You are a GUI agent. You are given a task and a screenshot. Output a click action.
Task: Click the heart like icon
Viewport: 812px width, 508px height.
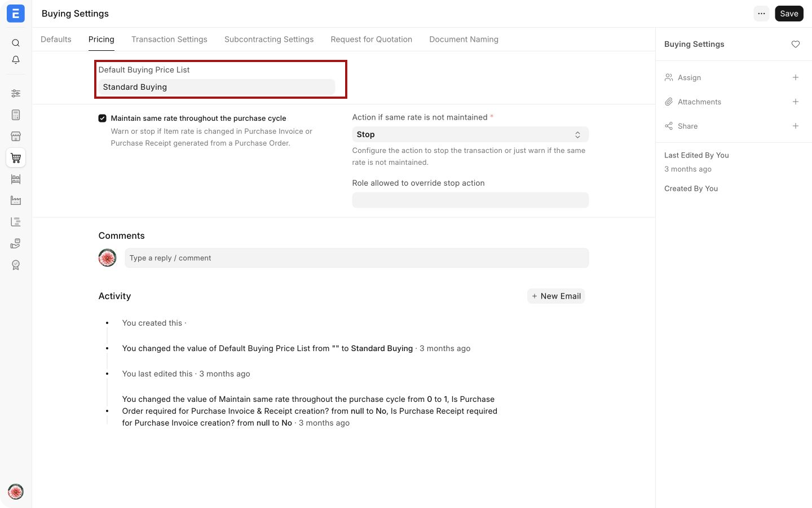pyautogui.click(x=796, y=44)
